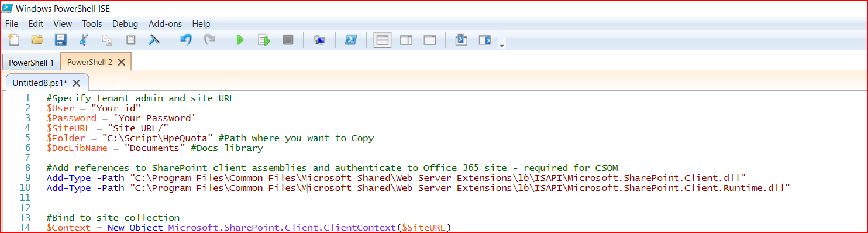Launch PowerShell.exe from the blue console icon
The height and width of the screenshot is (233, 868).
pos(350,40)
